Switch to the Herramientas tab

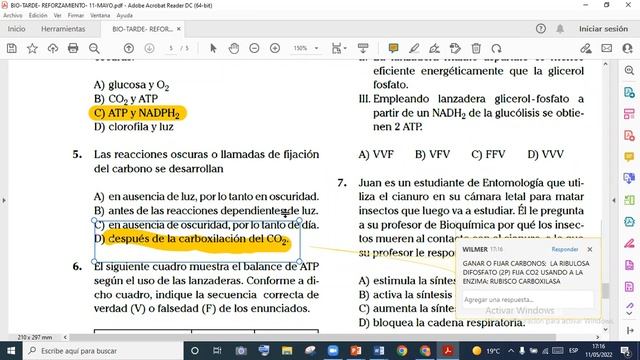[x=63, y=29]
